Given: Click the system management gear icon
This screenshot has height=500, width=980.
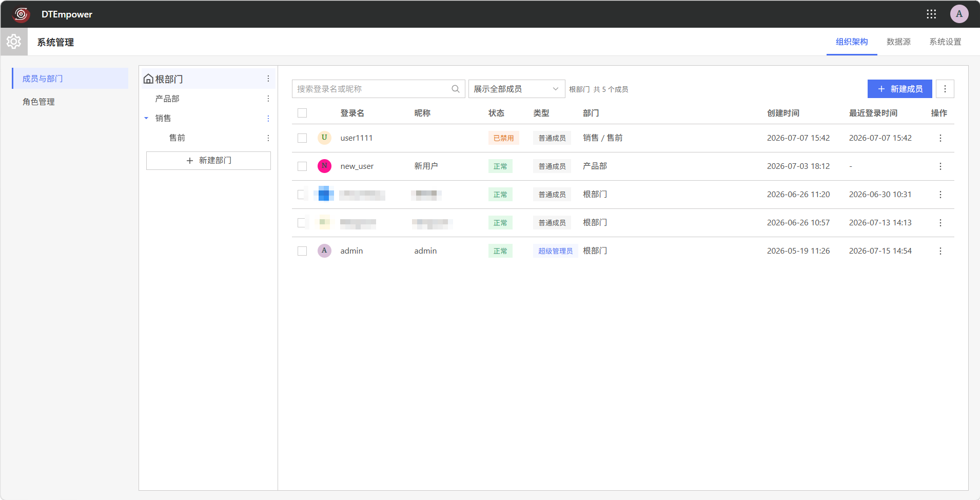Looking at the screenshot, I should pos(14,42).
